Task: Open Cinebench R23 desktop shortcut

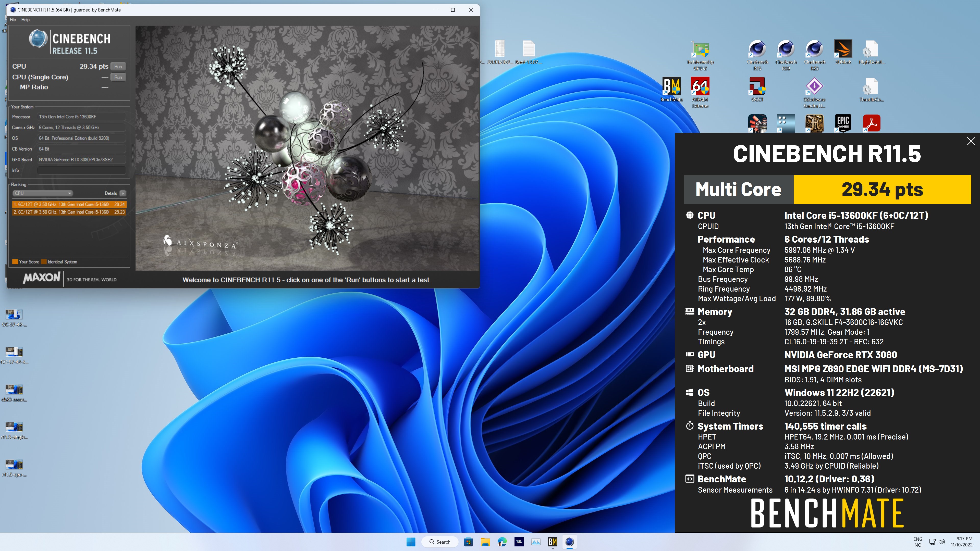Action: pyautogui.click(x=814, y=55)
